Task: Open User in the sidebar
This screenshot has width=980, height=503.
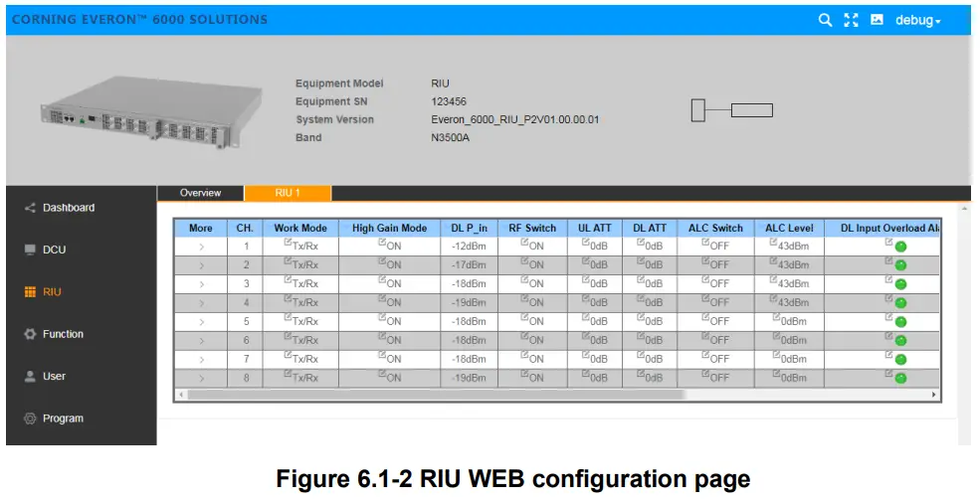Action: pos(54,376)
